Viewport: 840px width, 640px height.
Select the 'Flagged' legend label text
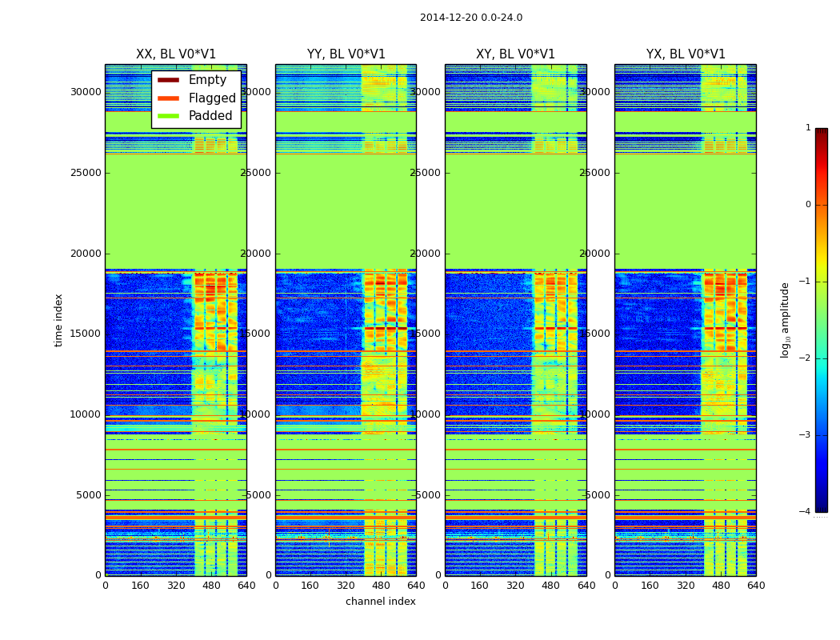[212, 98]
